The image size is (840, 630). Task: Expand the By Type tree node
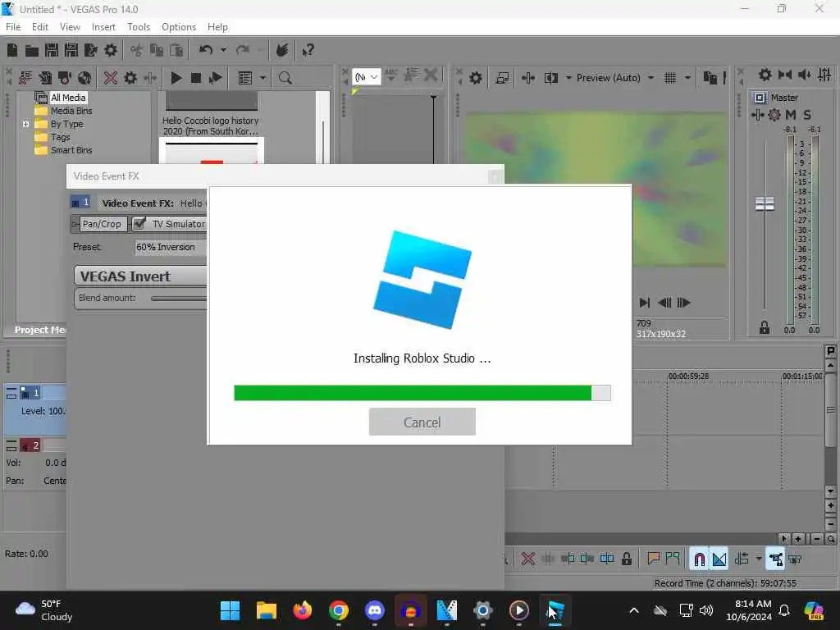pos(25,125)
